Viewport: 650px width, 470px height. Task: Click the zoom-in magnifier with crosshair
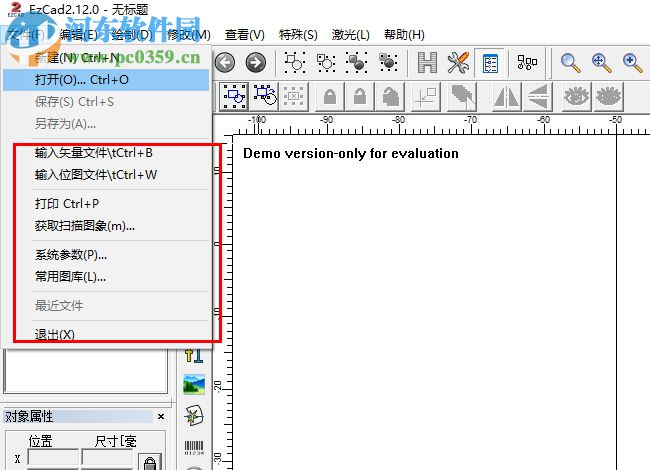pos(601,63)
